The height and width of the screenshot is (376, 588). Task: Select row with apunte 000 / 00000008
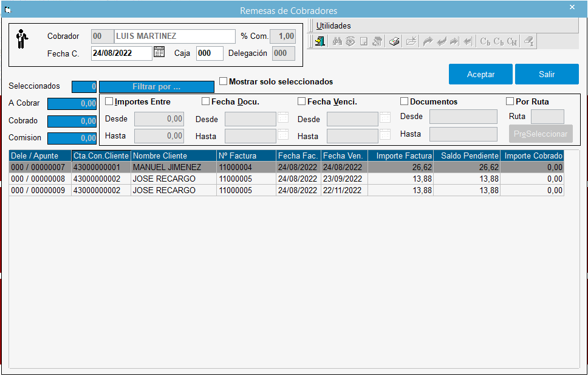(x=287, y=179)
